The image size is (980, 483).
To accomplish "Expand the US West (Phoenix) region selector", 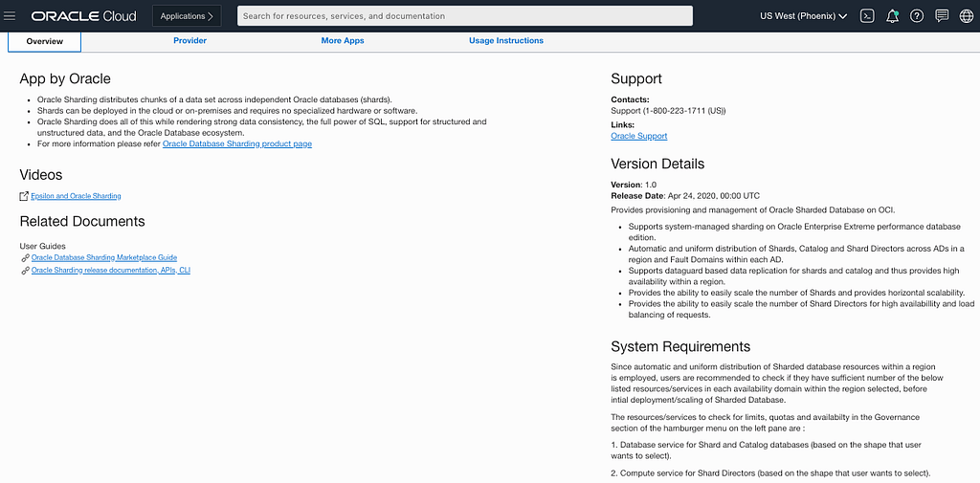I will [x=803, y=16].
